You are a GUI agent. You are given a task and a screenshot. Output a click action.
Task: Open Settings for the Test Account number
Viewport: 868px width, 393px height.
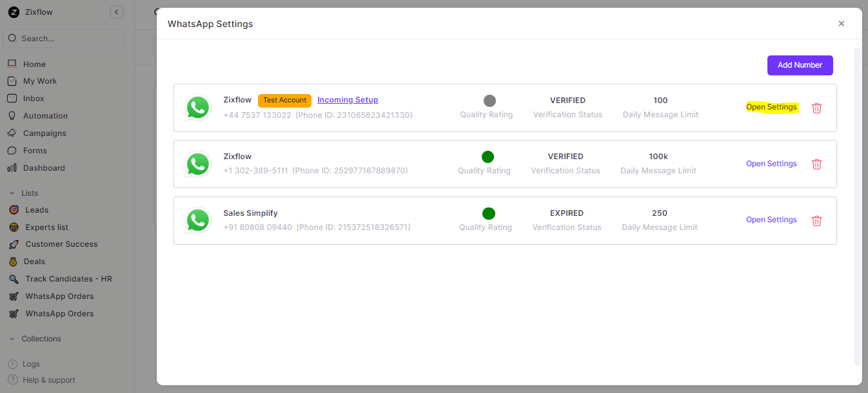click(771, 108)
